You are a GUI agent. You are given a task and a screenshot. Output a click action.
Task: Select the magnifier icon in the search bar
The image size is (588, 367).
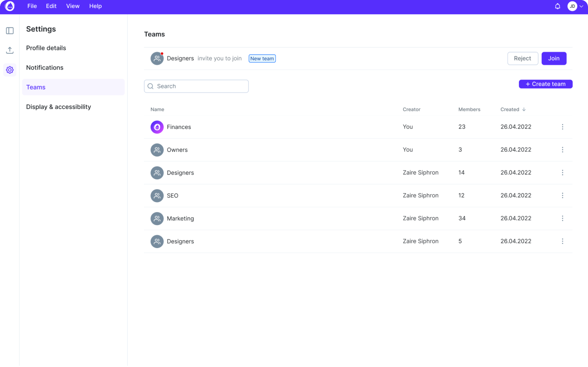pyautogui.click(x=151, y=86)
